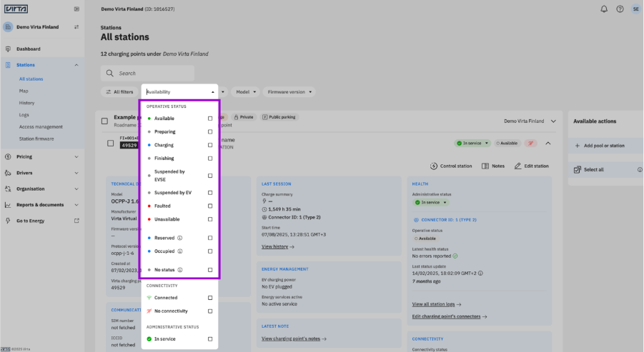Check the Preparing status checkbox
Viewport: 644px width, 352px height.
pos(210,131)
